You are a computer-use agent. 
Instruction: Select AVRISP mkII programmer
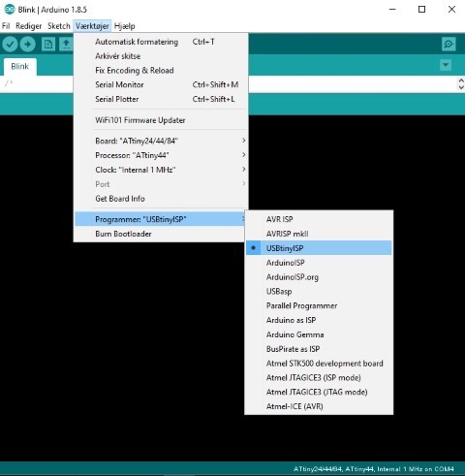click(x=319, y=234)
